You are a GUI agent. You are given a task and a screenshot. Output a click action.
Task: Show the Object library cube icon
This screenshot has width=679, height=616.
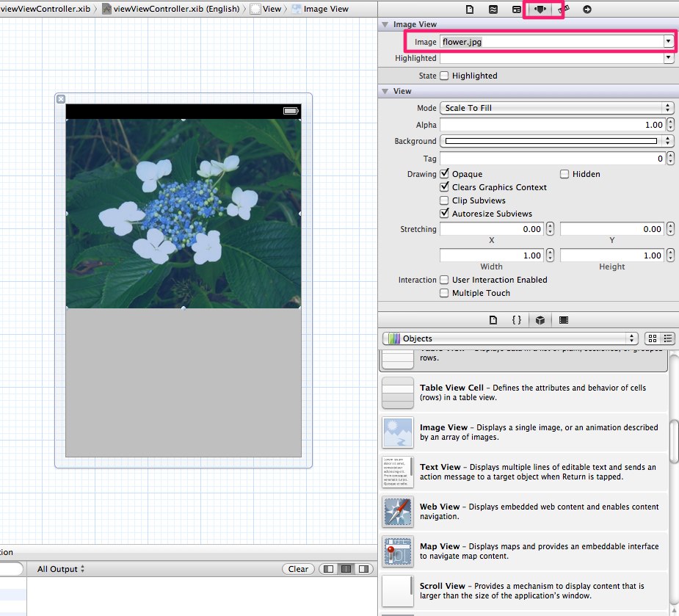540,320
